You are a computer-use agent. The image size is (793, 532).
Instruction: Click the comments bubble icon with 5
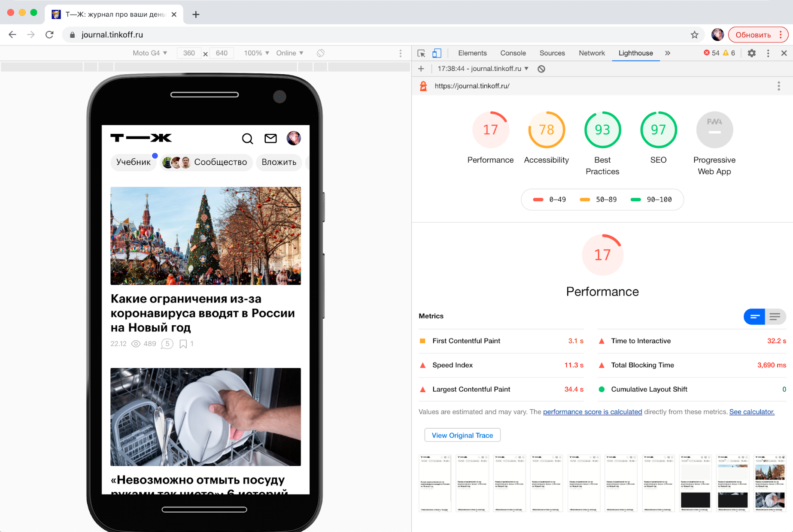coord(167,344)
